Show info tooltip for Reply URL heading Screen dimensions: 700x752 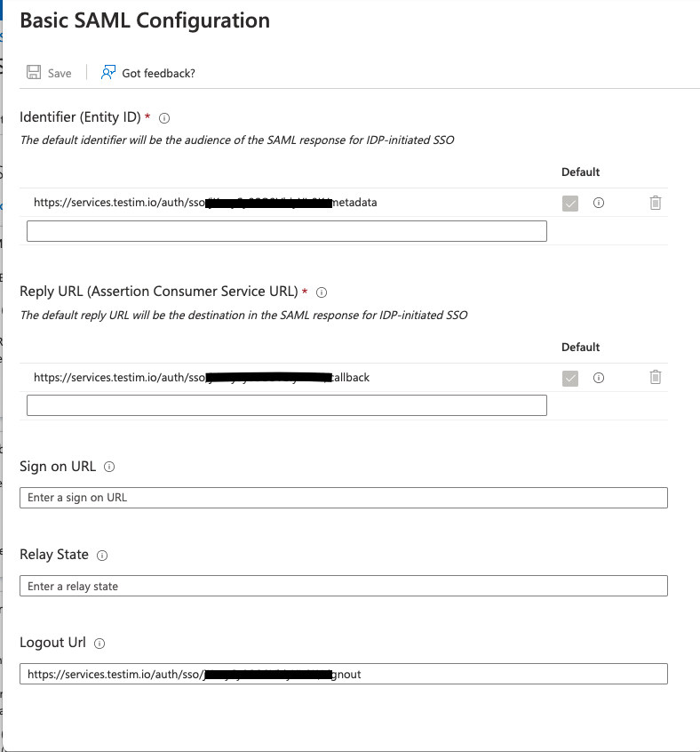coord(322,292)
